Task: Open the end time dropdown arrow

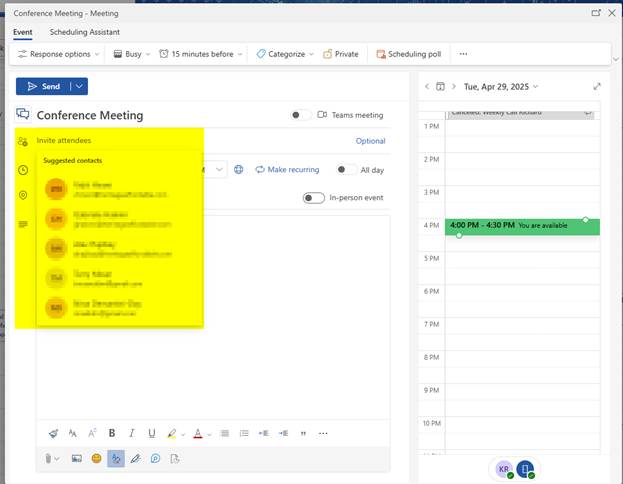Action: [219, 170]
